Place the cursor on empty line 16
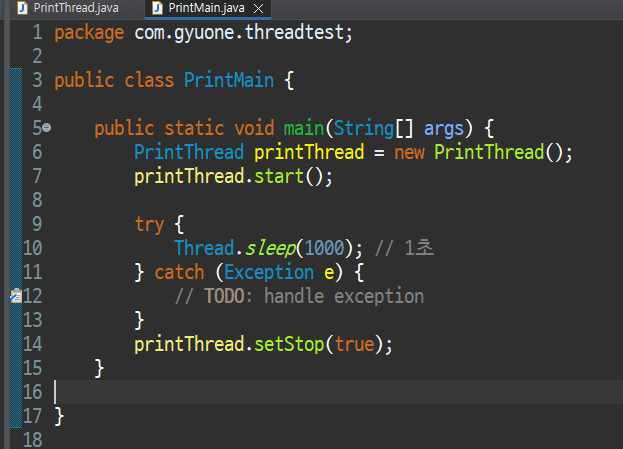The image size is (623, 449). [338, 392]
